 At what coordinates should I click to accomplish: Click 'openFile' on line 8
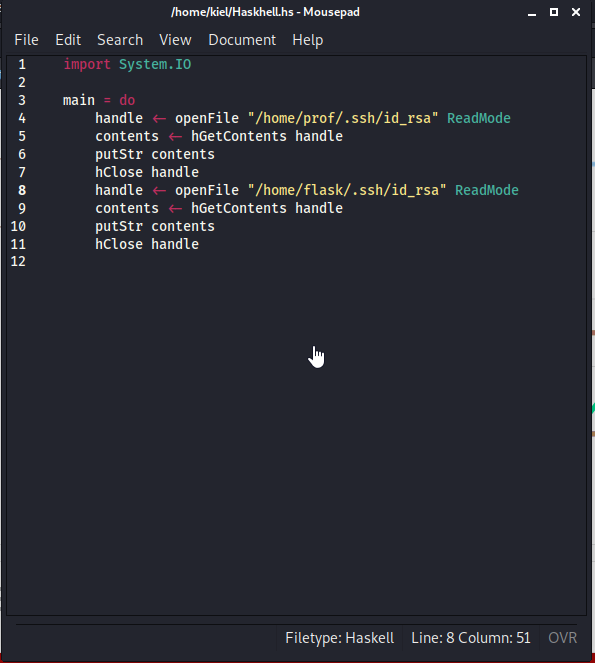(207, 190)
